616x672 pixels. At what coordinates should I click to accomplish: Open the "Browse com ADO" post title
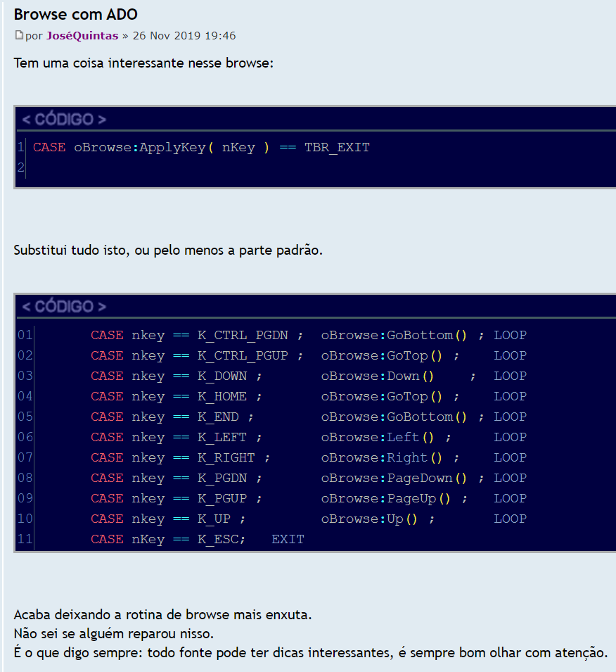click(x=75, y=14)
